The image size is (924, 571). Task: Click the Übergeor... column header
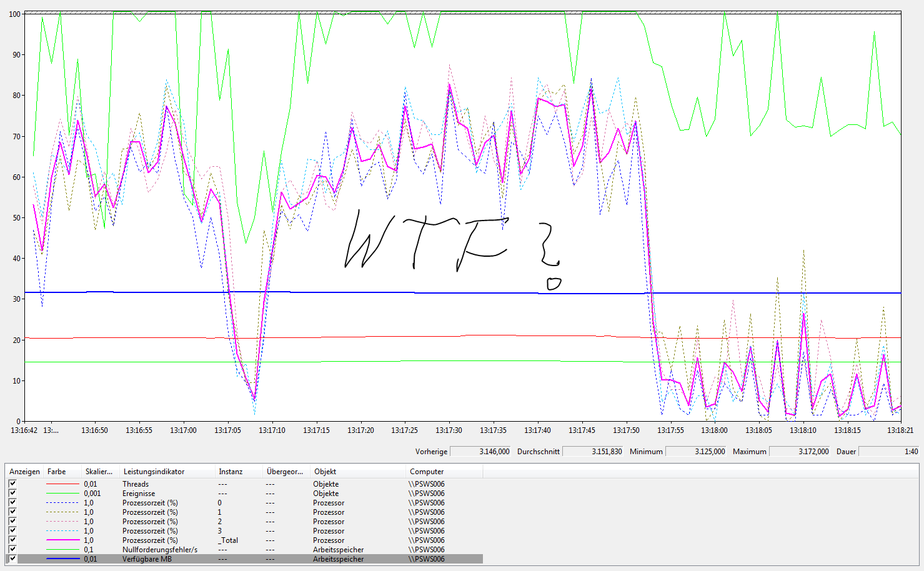point(286,472)
